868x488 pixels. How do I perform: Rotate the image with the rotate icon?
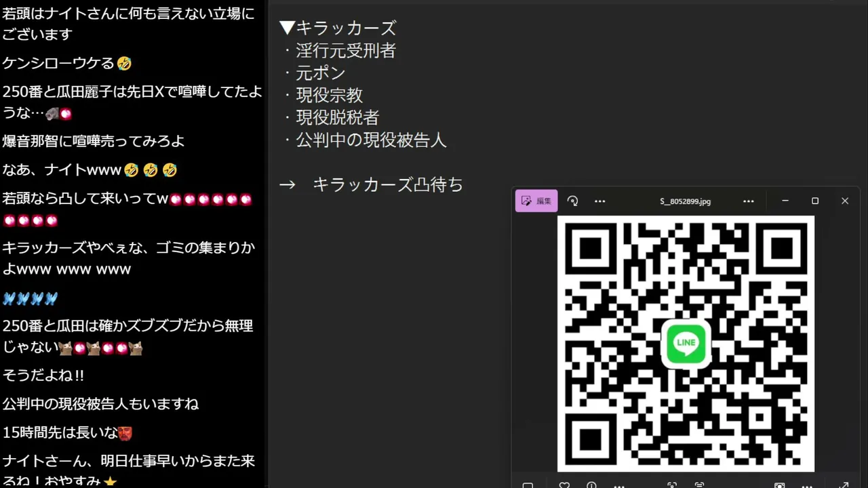pyautogui.click(x=573, y=201)
